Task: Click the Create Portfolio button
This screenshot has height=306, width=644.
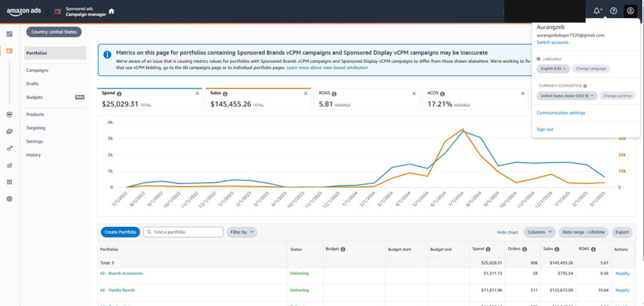Action: pos(119,232)
